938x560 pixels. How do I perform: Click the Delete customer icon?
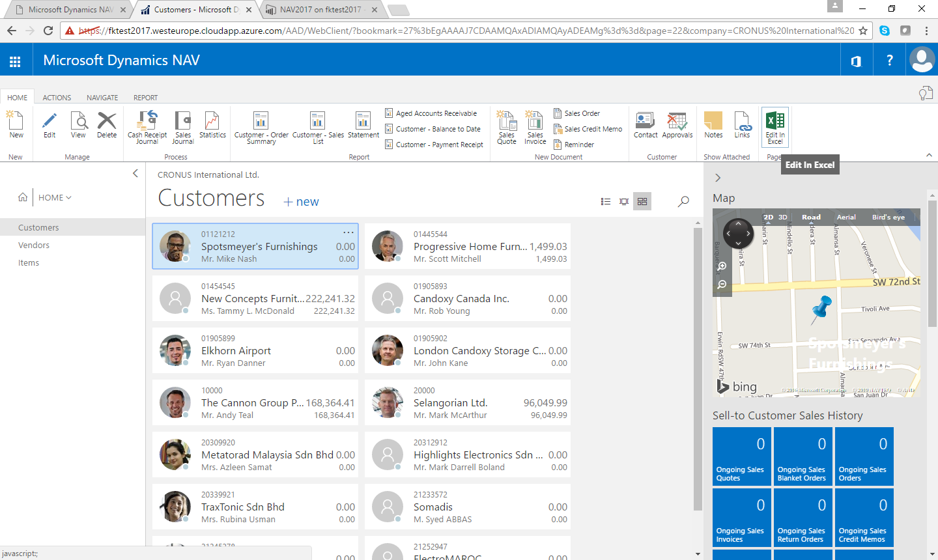click(107, 125)
